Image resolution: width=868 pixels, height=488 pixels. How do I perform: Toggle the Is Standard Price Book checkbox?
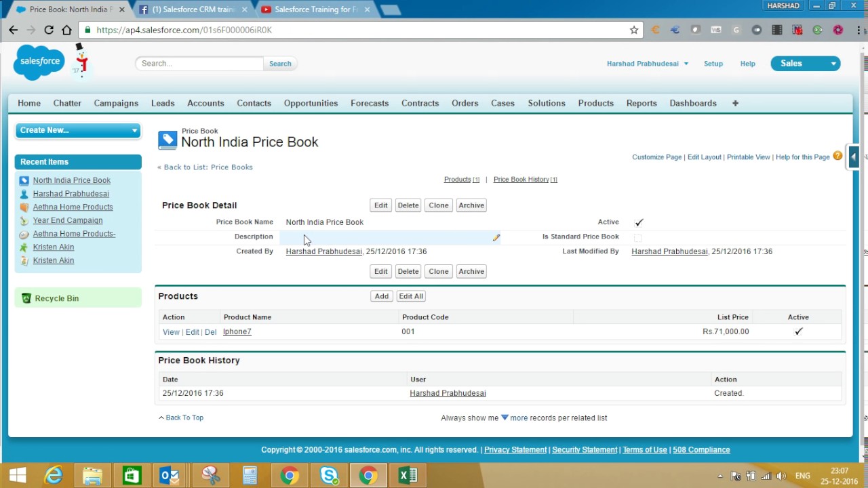tap(637, 238)
